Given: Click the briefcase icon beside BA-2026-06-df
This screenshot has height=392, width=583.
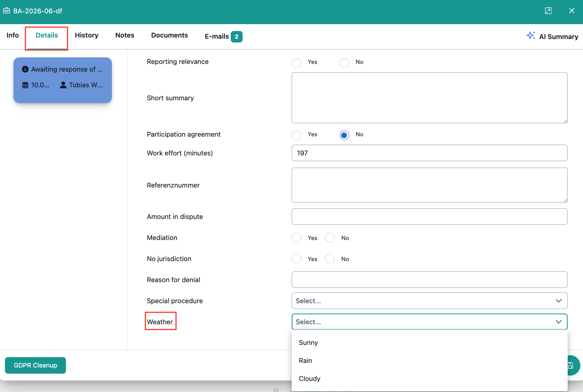Looking at the screenshot, I should click(7, 11).
